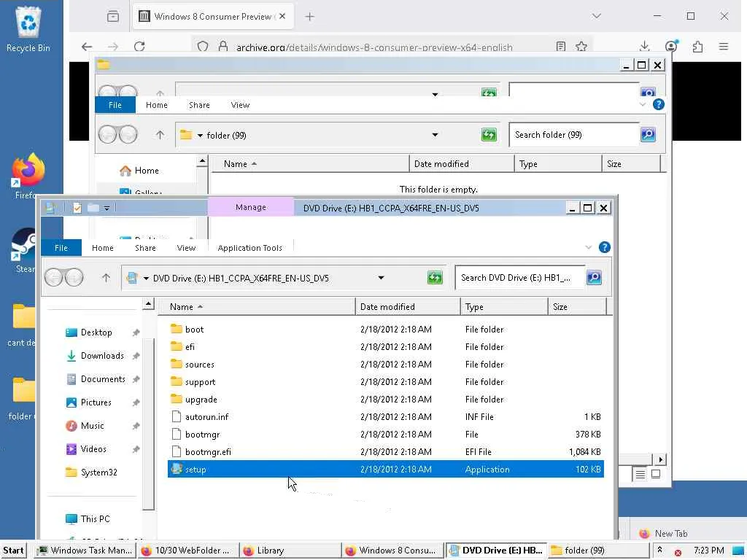
Task: Open View tab in folder (99) window
Action: pyautogui.click(x=240, y=105)
